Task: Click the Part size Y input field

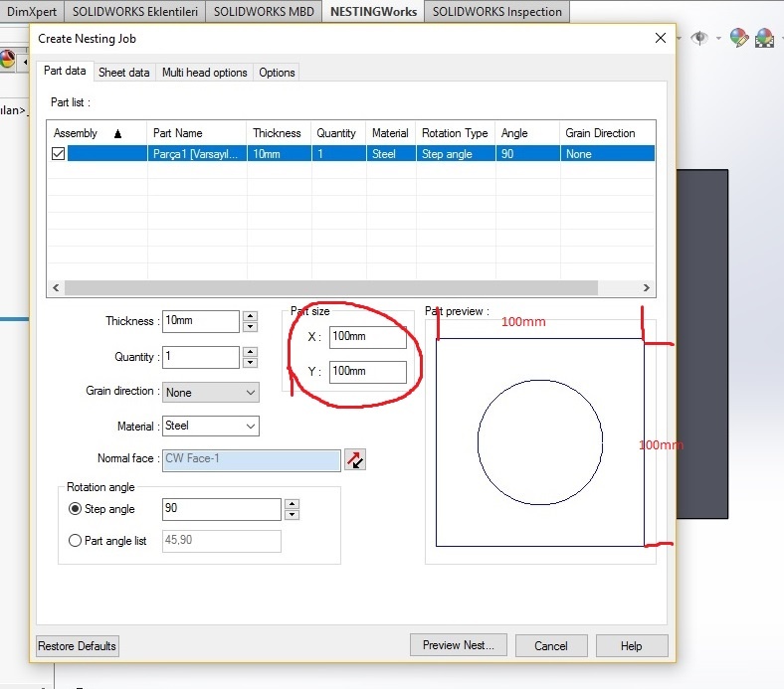Action: pos(367,372)
